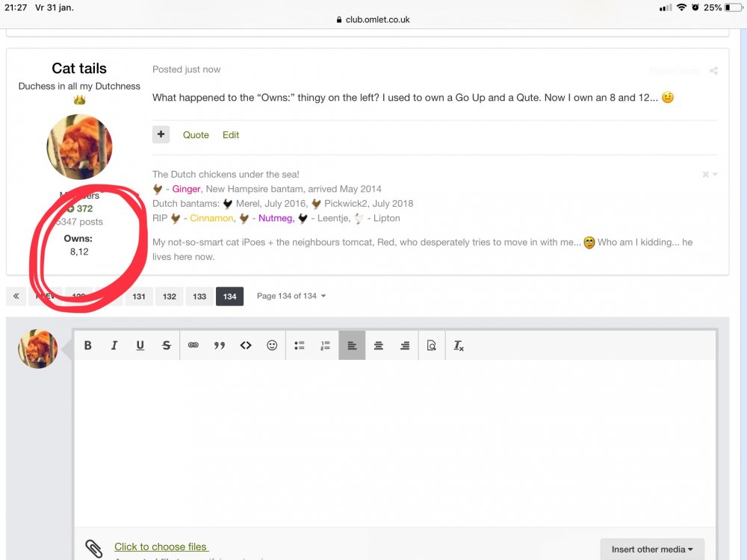Insert a hyperlink with link icon
The width and height of the screenshot is (747, 560).
(193, 345)
